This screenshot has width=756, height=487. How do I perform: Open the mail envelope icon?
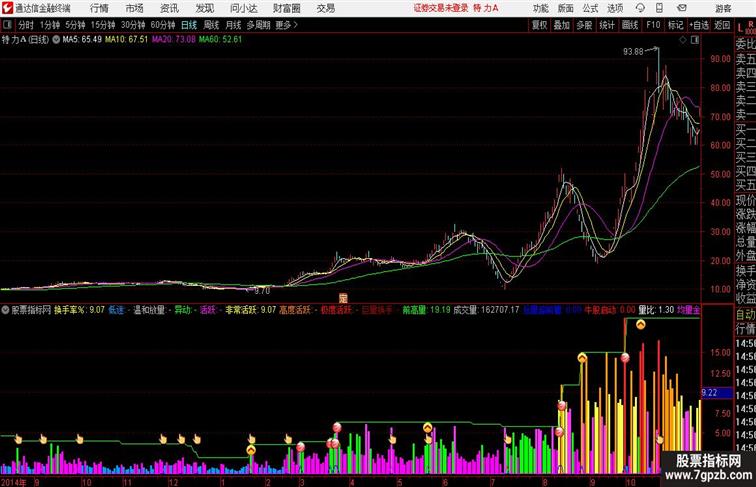tap(682, 8)
